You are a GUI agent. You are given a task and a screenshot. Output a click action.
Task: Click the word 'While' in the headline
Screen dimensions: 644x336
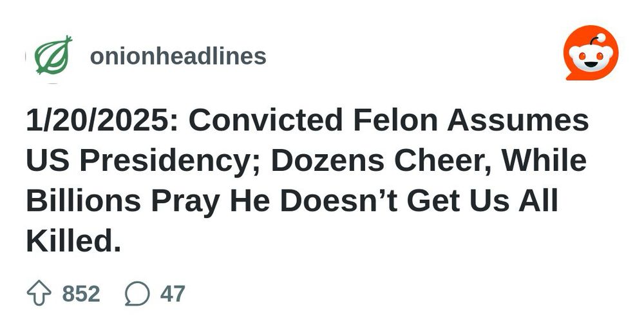coord(547,161)
